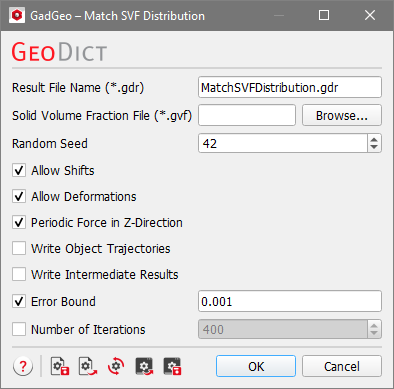Click the Number of Iterations value 400

click(283, 329)
